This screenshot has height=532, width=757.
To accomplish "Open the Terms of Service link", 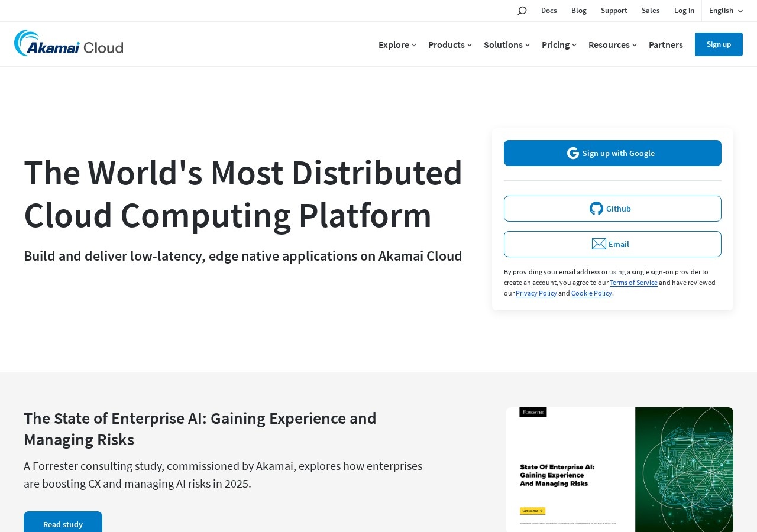I will [x=633, y=283].
